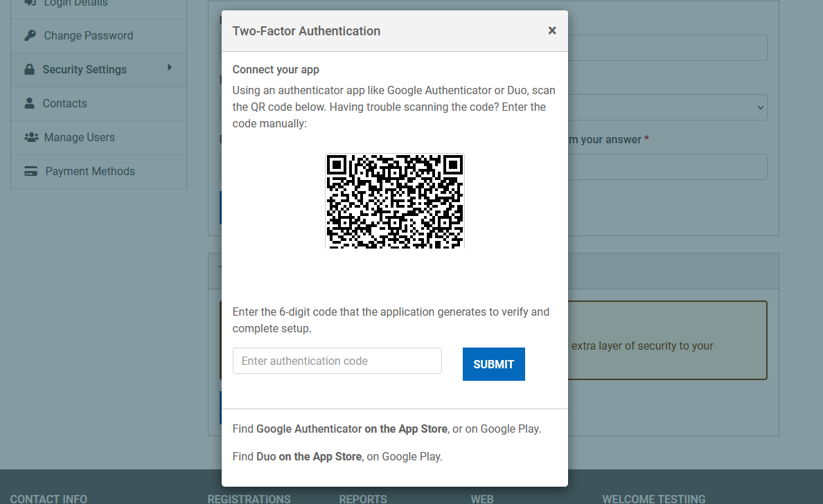Click the lock icon beside Security Settings
This screenshot has height=504, width=823.
tap(29, 69)
